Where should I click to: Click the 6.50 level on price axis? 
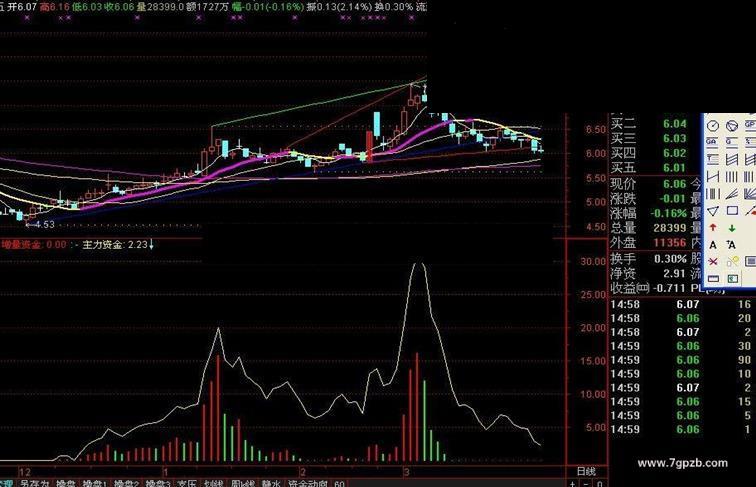point(595,129)
